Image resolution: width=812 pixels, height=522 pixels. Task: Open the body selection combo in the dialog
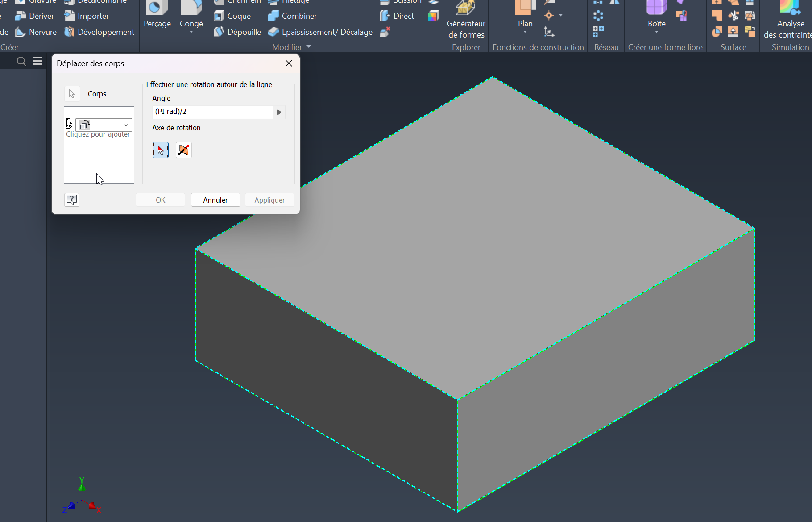[x=125, y=125]
